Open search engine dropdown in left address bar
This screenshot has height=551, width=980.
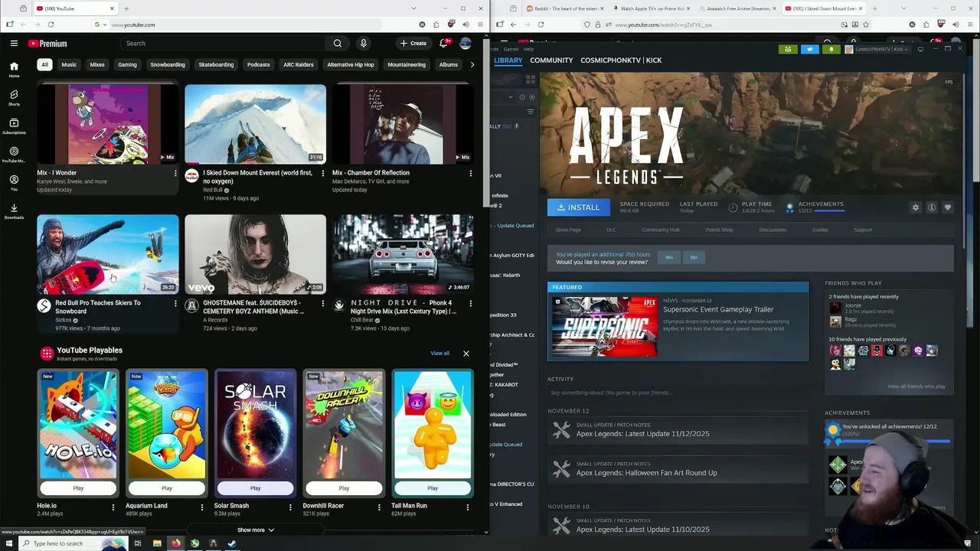pyautogui.click(x=100, y=24)
